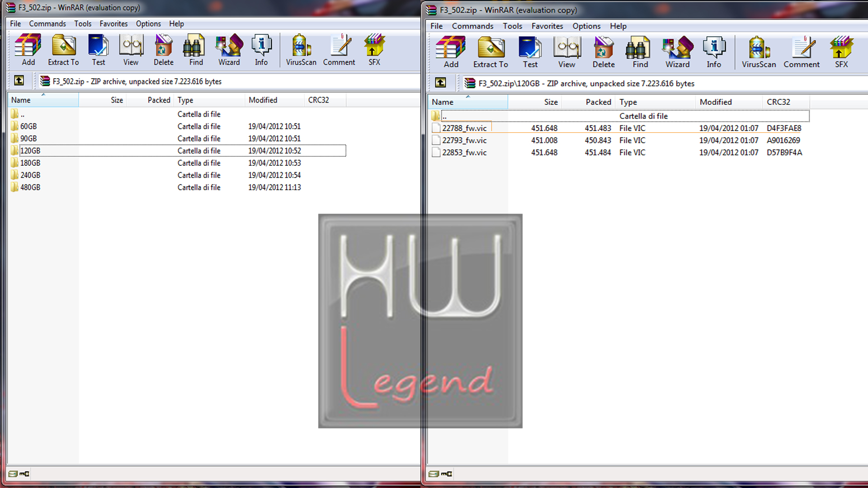Sort by Name column in right window

pyautogui.click(x=468, y=102)
